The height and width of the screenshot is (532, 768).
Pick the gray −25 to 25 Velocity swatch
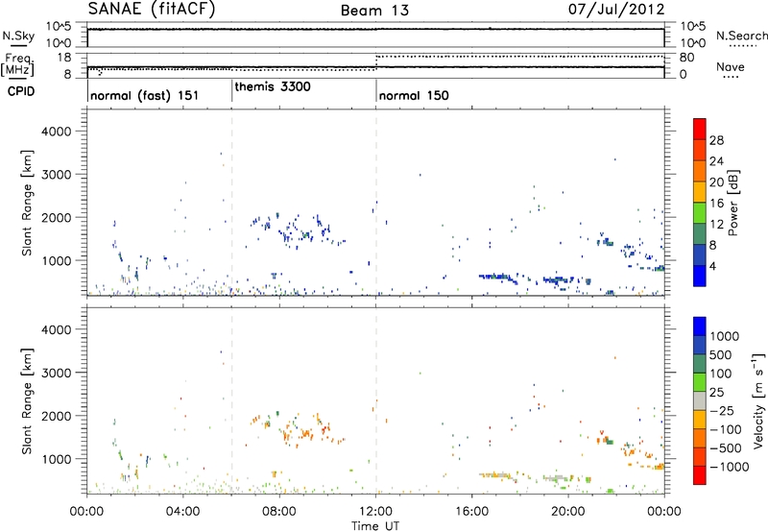(x=700, y=400)
